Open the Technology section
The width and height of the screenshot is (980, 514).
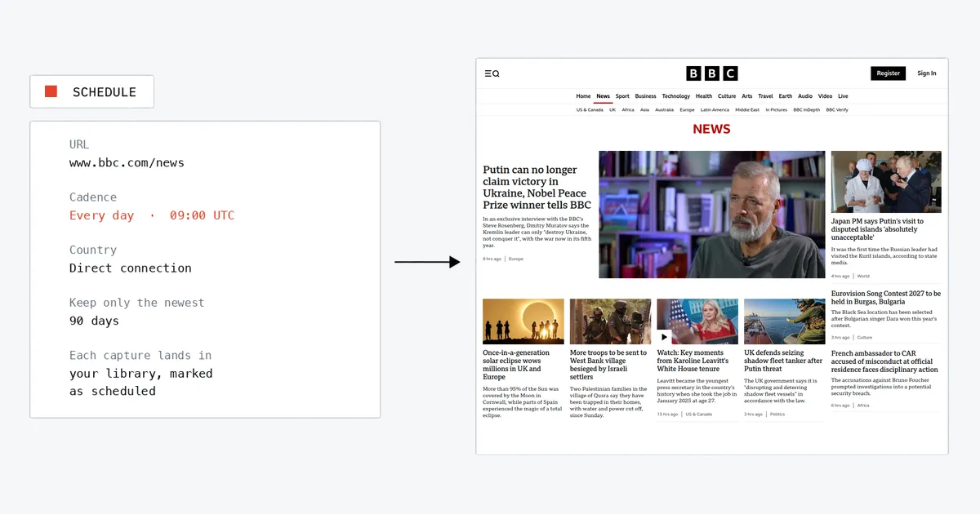pos(676,96)
